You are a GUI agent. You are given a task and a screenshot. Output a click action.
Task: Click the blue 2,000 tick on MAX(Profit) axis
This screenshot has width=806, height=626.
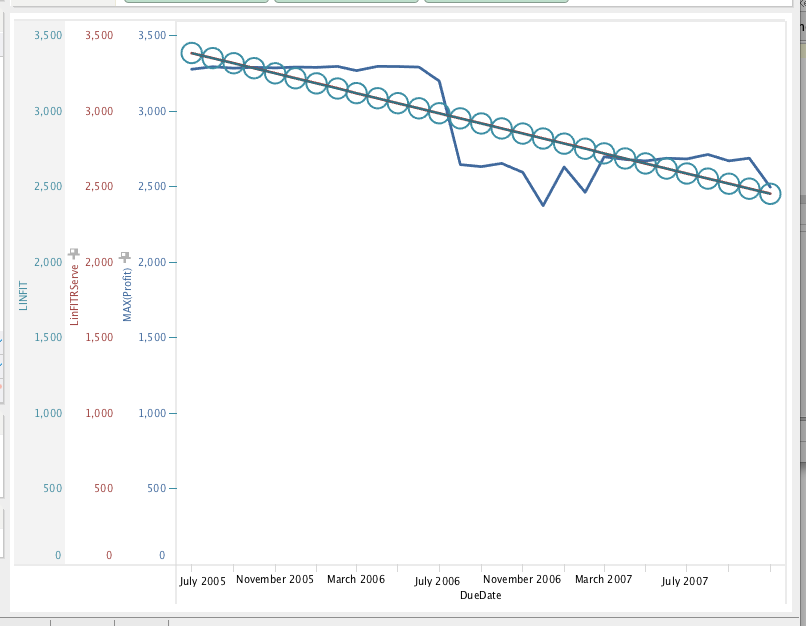(x=152, y=262)
